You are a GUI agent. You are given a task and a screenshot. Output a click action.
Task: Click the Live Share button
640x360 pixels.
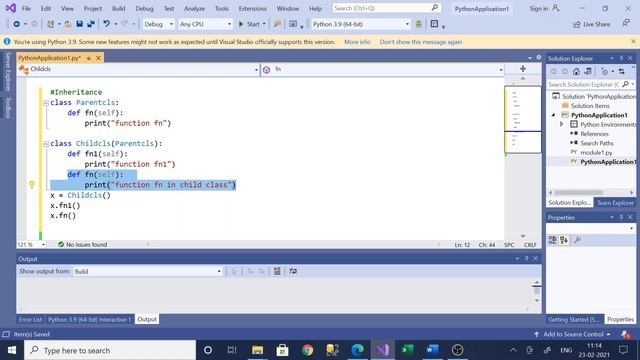point(591,24)
